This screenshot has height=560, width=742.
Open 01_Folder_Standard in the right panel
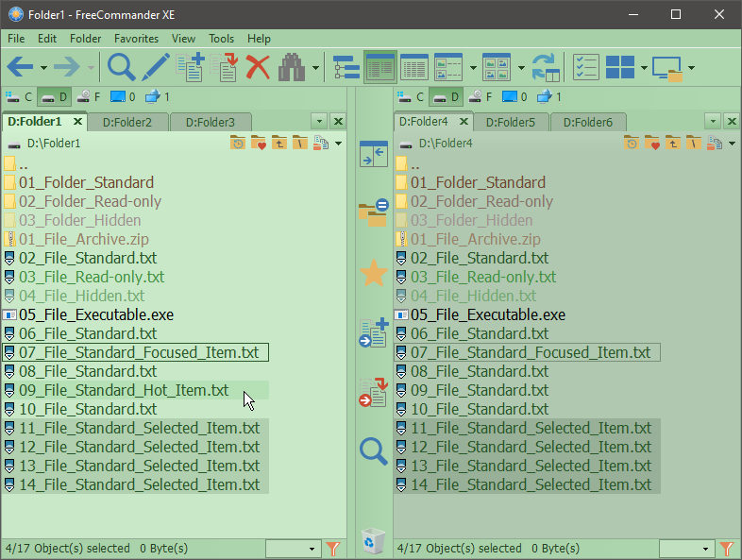coord(477,182)
